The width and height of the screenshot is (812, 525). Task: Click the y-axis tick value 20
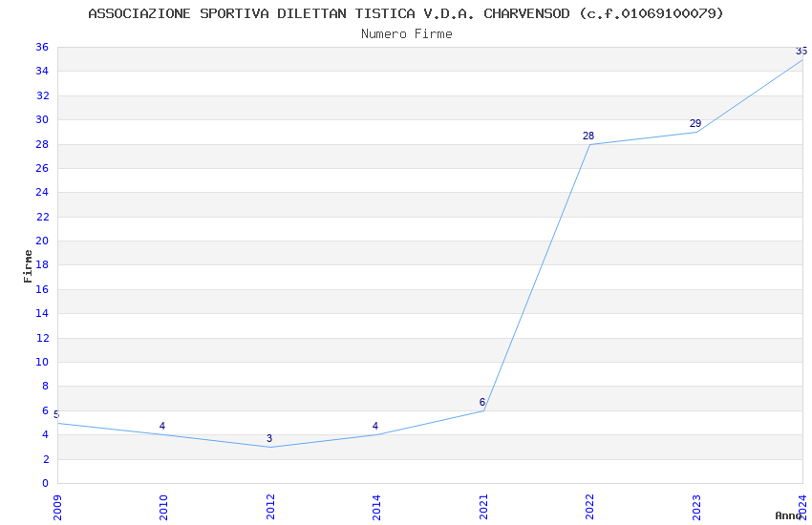pyautogui.click(x=42, y=241)
